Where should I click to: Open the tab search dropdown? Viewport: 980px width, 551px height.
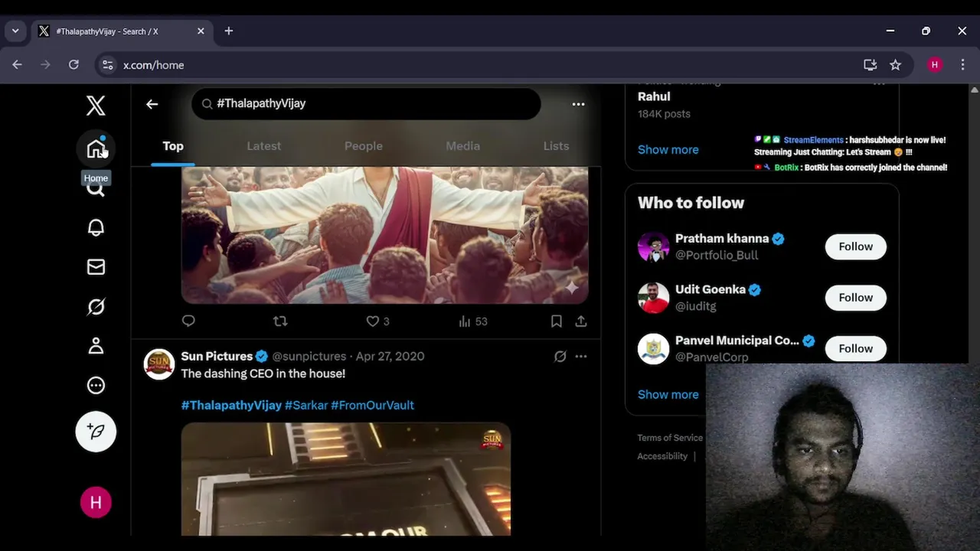[x=15, y=31]
